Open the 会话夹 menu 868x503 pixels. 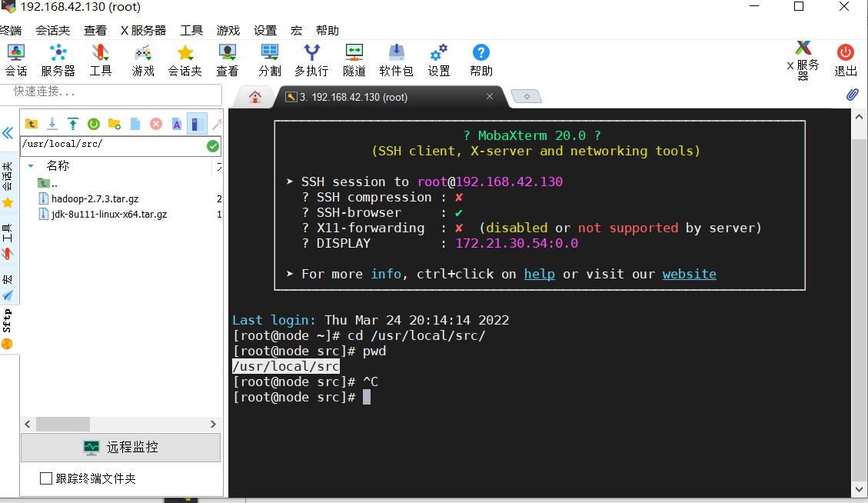[52, 31]
